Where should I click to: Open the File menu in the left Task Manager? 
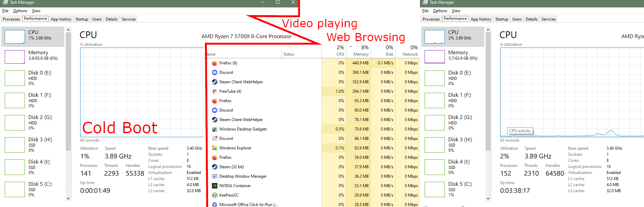click(5, 11)
